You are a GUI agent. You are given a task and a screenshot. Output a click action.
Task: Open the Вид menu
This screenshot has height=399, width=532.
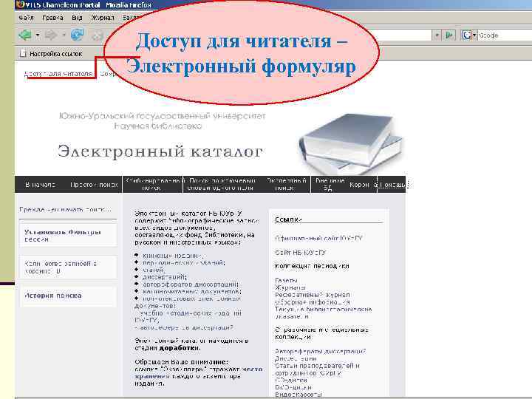77,18
